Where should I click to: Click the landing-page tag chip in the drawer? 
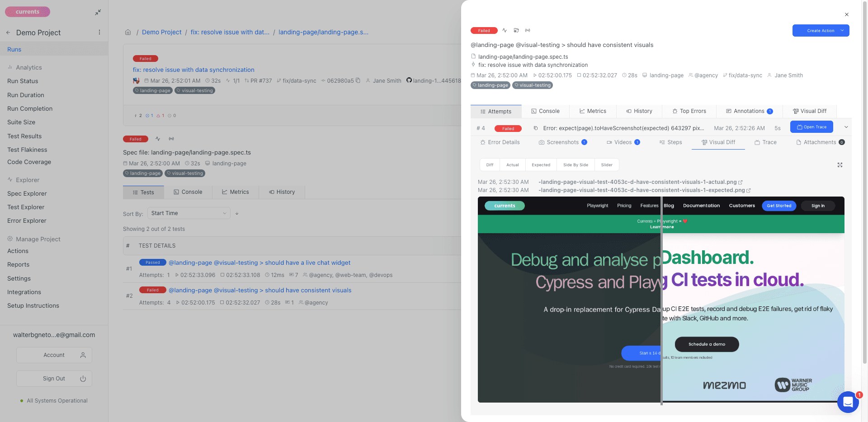point(491,85)
